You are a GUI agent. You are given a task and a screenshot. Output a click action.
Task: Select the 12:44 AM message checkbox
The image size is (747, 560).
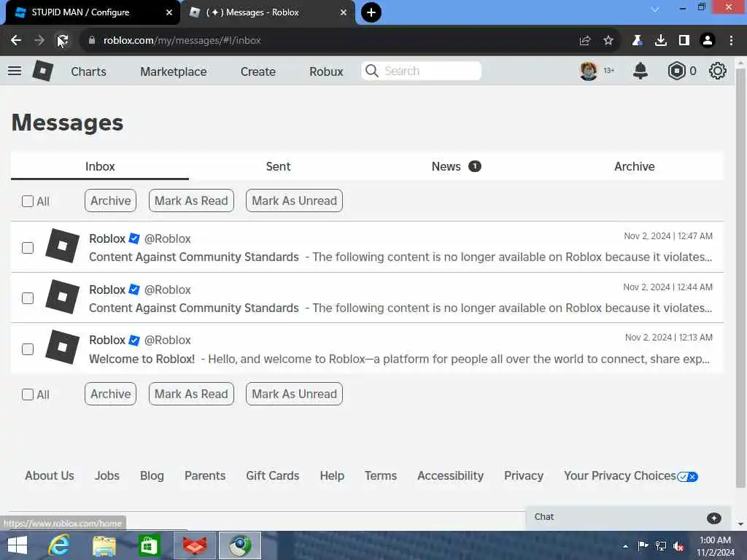pos(28,298)
